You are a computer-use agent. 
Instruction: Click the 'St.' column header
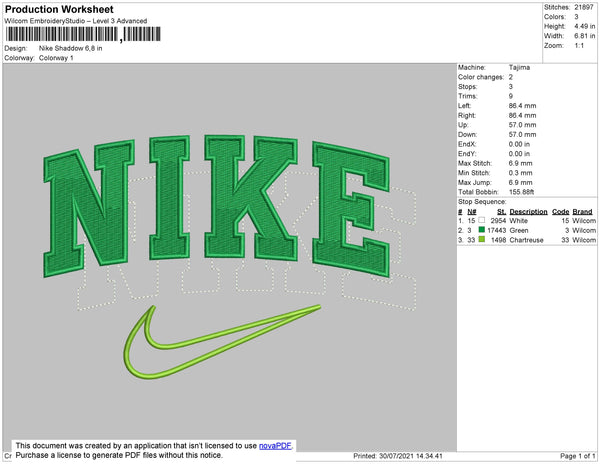(502, 212)
